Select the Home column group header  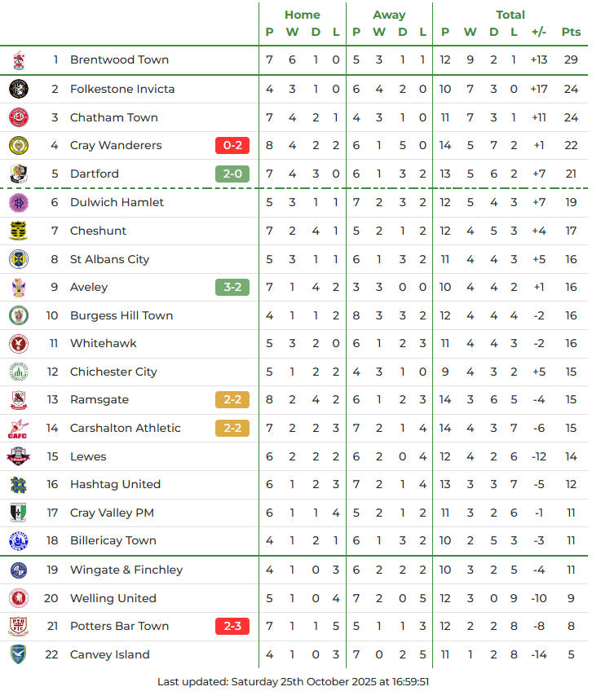[x=303, y=15]
